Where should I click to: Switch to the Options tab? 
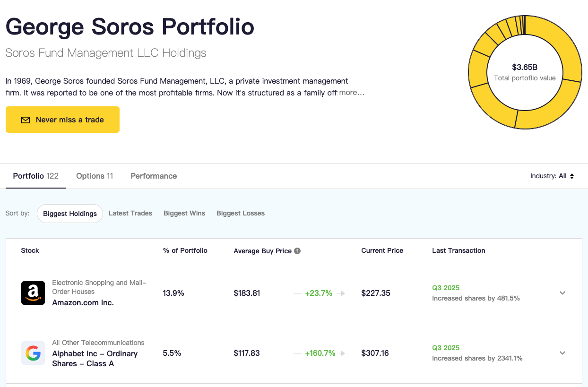click(95, 176)
